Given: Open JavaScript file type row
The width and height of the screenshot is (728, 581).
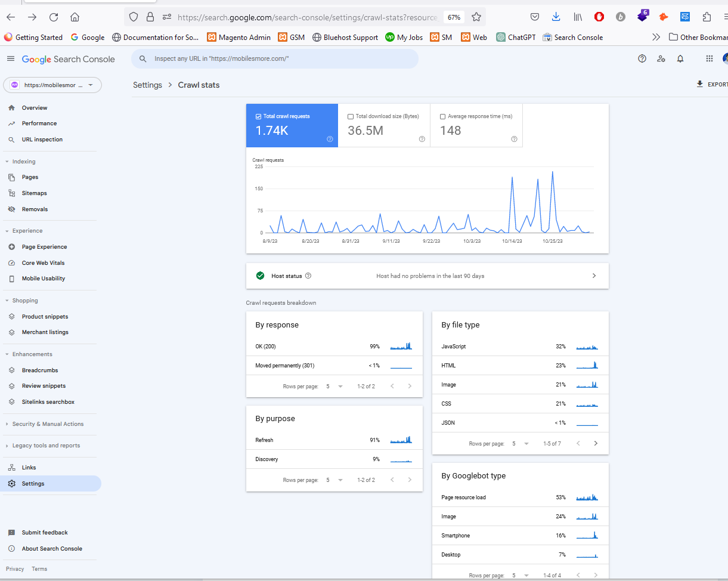Looking at the screenshot, I should (x=520, y=346).
